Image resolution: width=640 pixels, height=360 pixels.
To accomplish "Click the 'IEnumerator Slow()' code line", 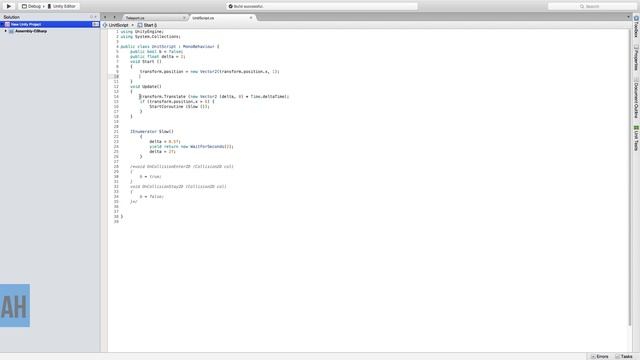I will pyautogui.click(x=152, y=131).
